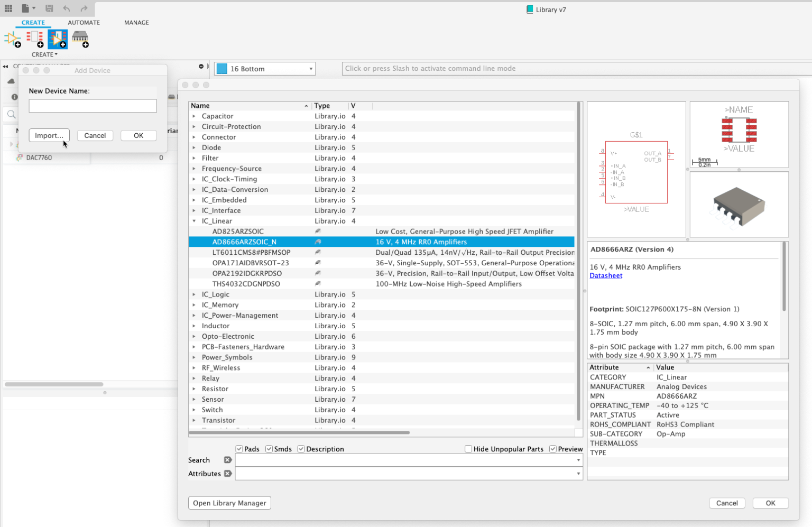Click the highlighted New Device tool

(57, 39)
